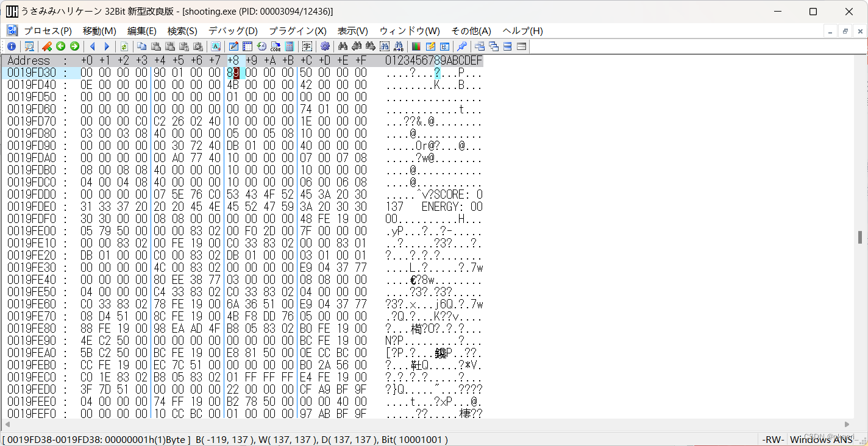The height and width of the screenshot is (446, 868).
Task: Cascade windows with overlapping windows icon
Action: pyautogui.click(x=494, y=46)
